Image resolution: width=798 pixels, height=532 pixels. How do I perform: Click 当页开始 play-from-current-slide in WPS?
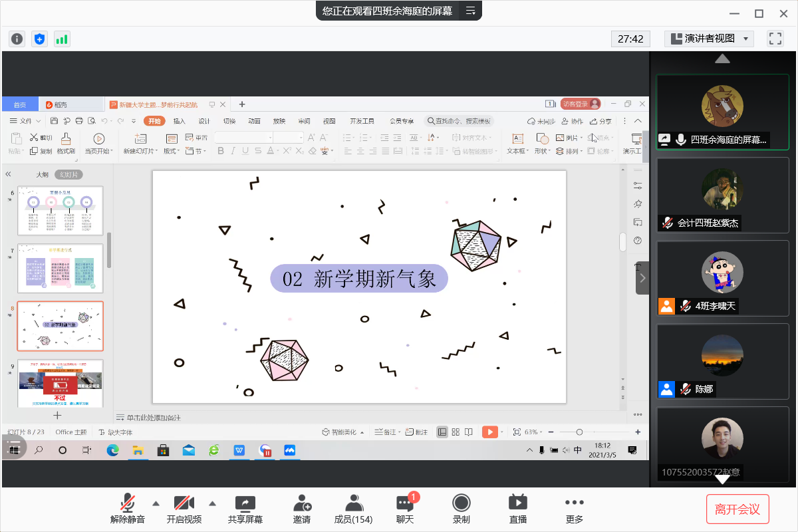98,144
